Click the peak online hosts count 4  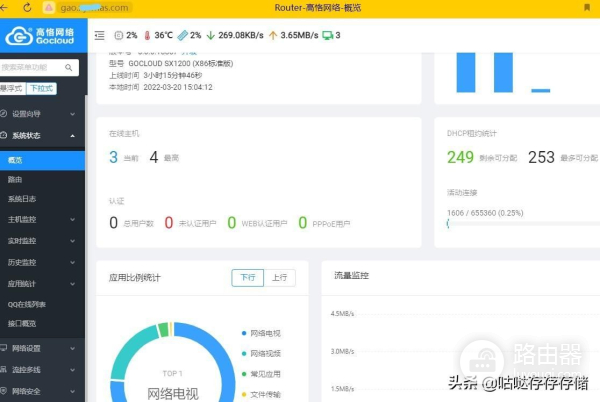pos(154,157)
